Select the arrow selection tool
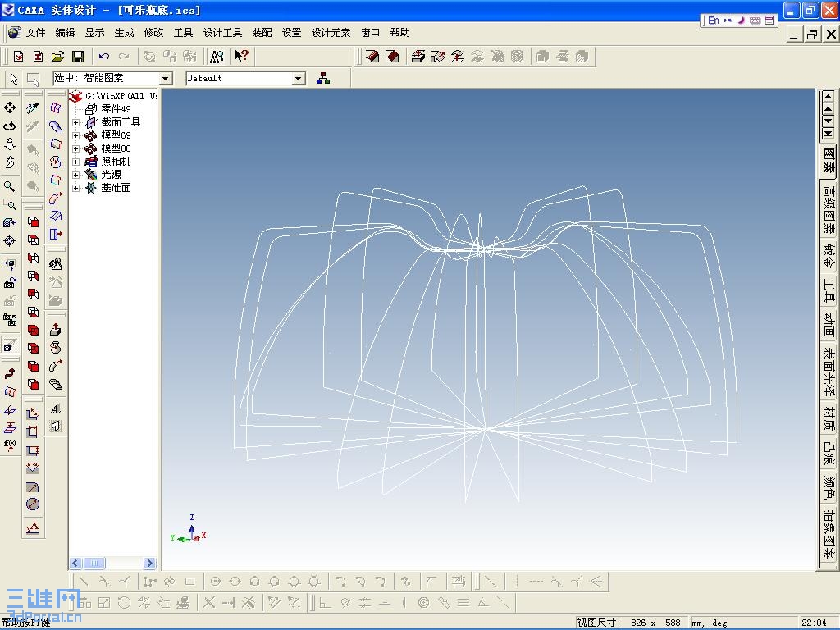The image size is (840, 630). click(14, 79)
